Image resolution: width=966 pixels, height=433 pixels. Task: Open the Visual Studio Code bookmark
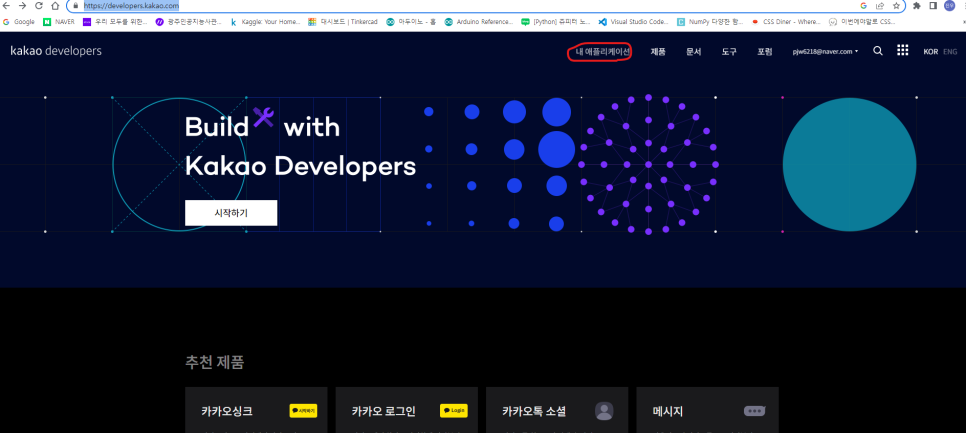pos(633,22)
